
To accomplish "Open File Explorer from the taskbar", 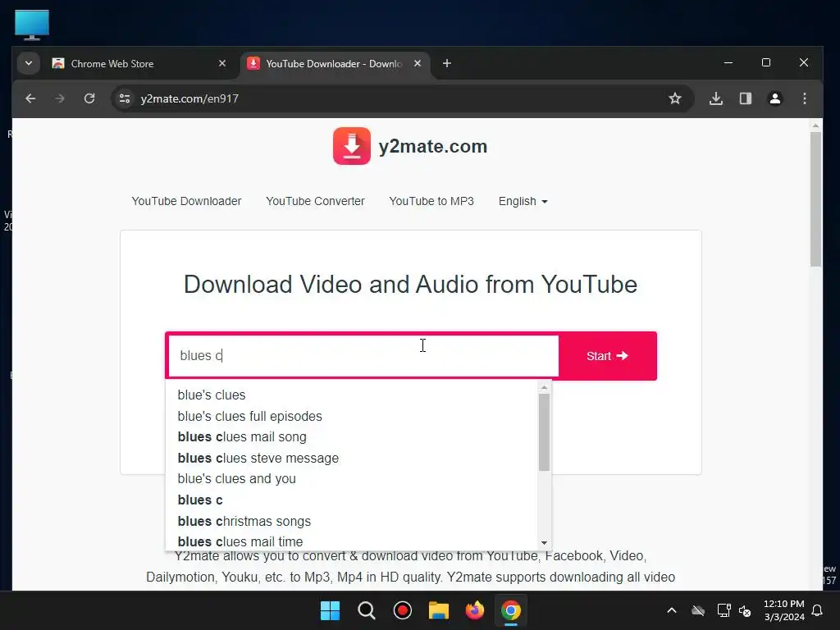I will pyautogui.click(x=439, y=610).
